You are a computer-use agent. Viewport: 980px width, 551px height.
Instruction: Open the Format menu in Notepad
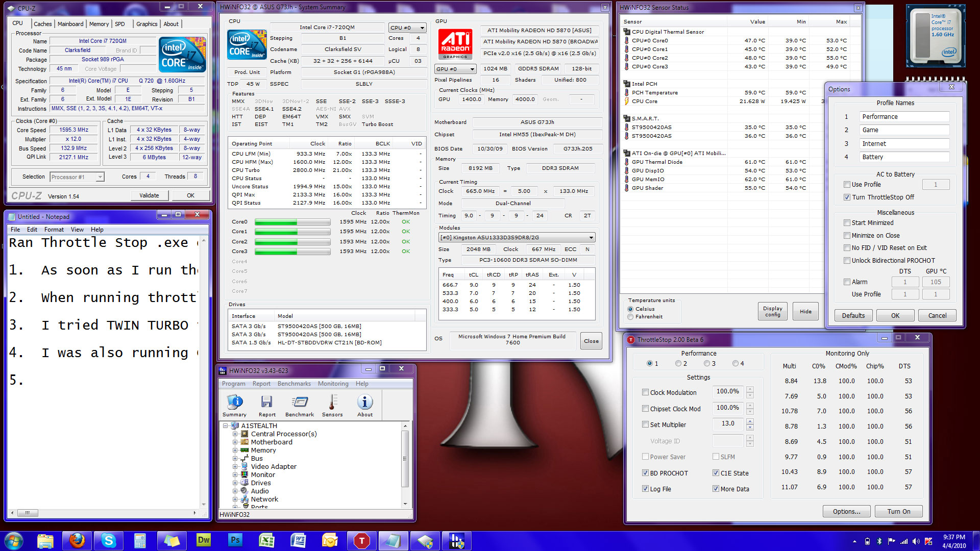[54, 230]
